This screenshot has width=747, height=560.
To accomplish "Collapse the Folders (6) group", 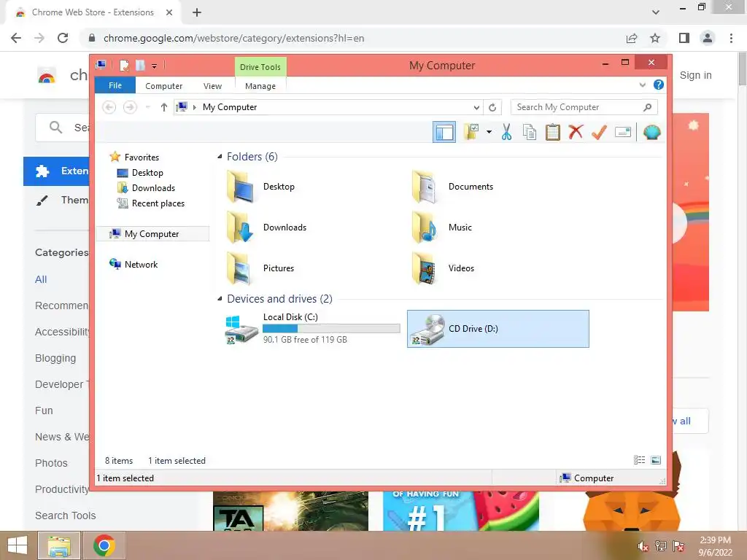I will (x=220, y=157).
